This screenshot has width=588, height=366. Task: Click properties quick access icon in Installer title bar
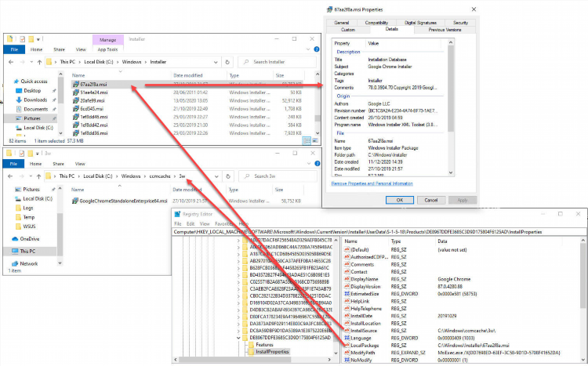[x=23, y=39]
